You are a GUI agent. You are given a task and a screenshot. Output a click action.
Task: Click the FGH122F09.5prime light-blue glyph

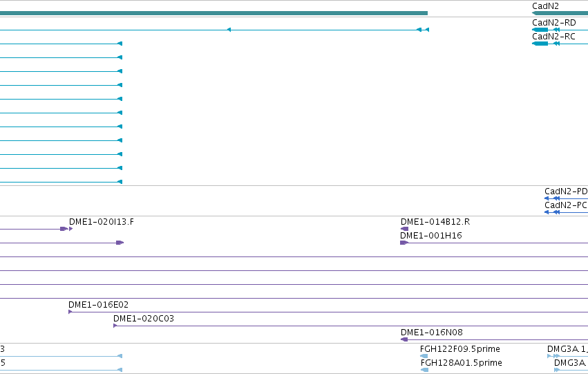424,356
